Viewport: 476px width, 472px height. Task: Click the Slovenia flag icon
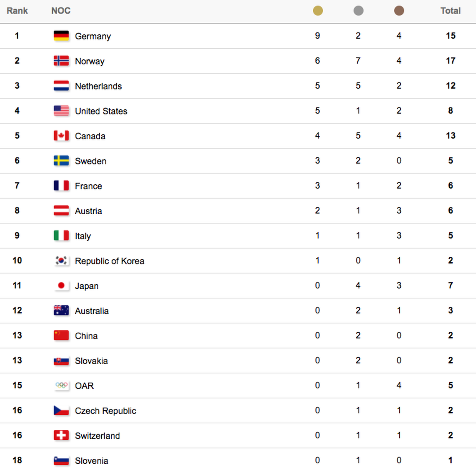pyautogui.click(x=61, y=460)
